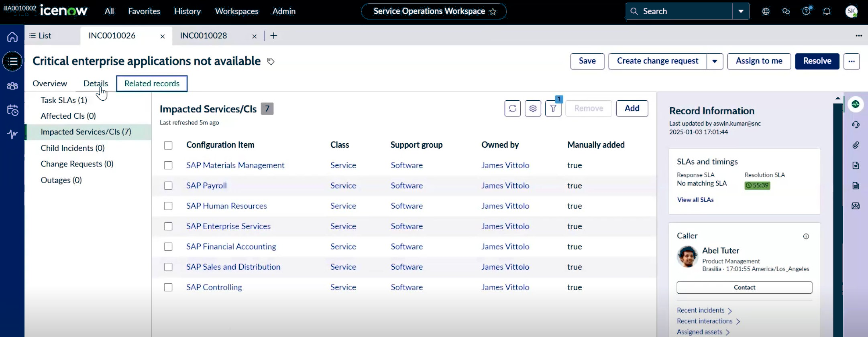Viewport: 868px width, 337px height.
Task: Check the SAP Sales and Distribution row checkbox
Action: click(168, 267)
